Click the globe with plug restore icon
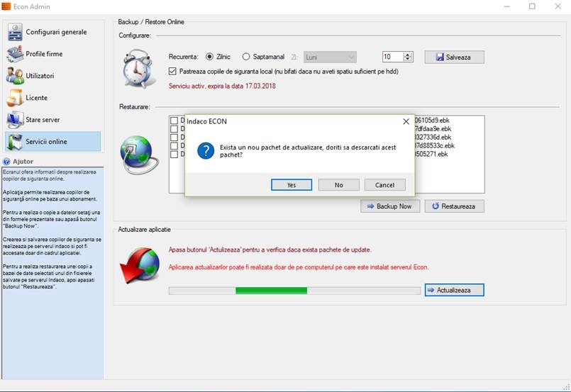Viewport: 571px width, 392px height. click(139, 155)
